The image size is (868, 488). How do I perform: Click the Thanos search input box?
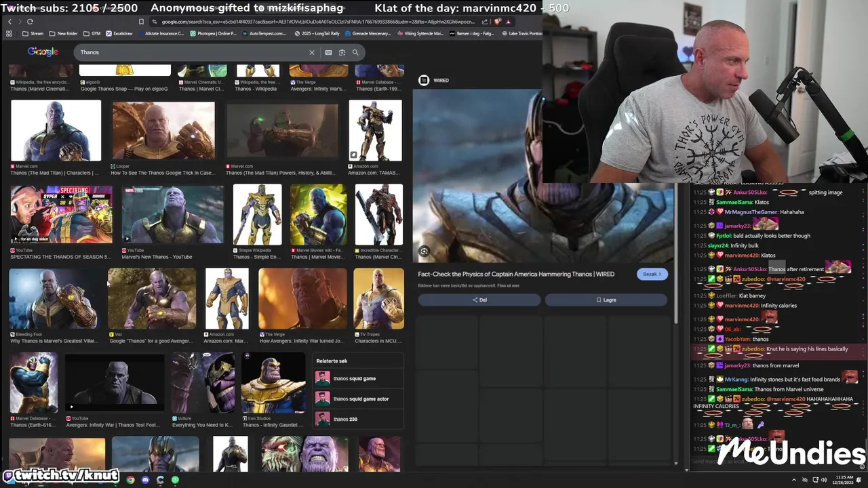pos(193,52)
